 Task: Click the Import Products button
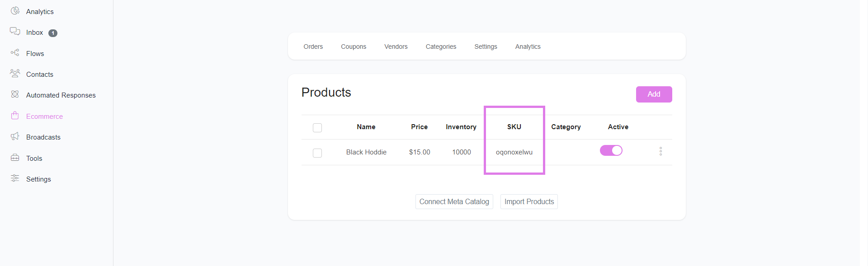pyautogui.click(x=529, y=202)
